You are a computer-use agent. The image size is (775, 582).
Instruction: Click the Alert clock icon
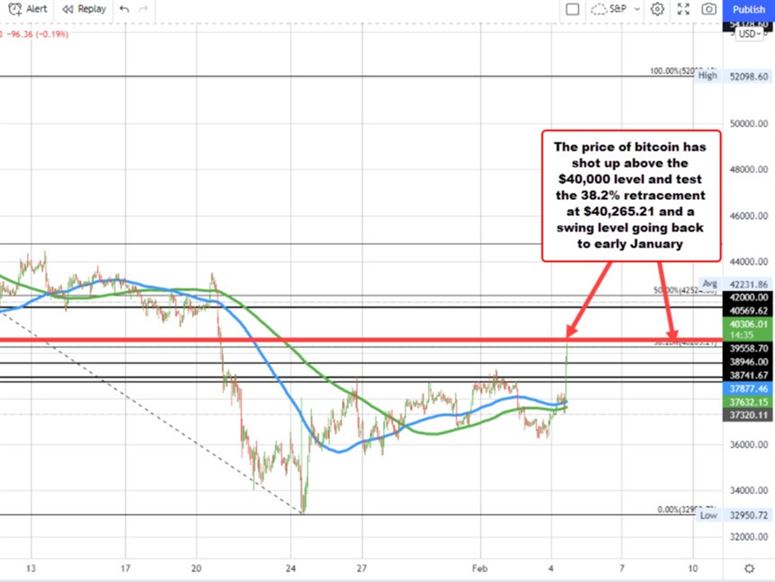(x=13, y=9)
